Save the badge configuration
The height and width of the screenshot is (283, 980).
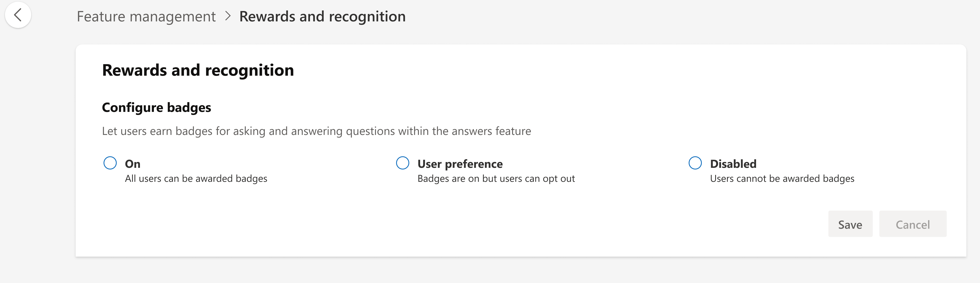point(850,224)
